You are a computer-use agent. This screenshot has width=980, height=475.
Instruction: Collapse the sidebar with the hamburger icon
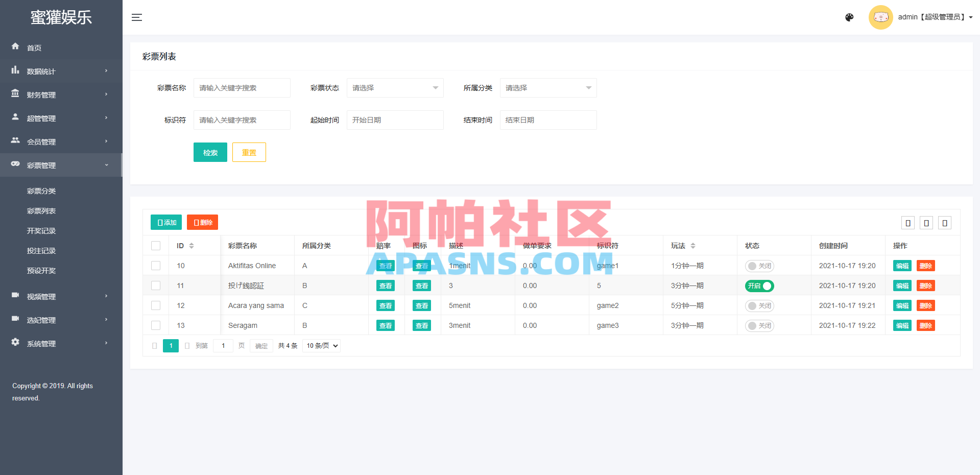pyautogui.click(x=137, y=17)
